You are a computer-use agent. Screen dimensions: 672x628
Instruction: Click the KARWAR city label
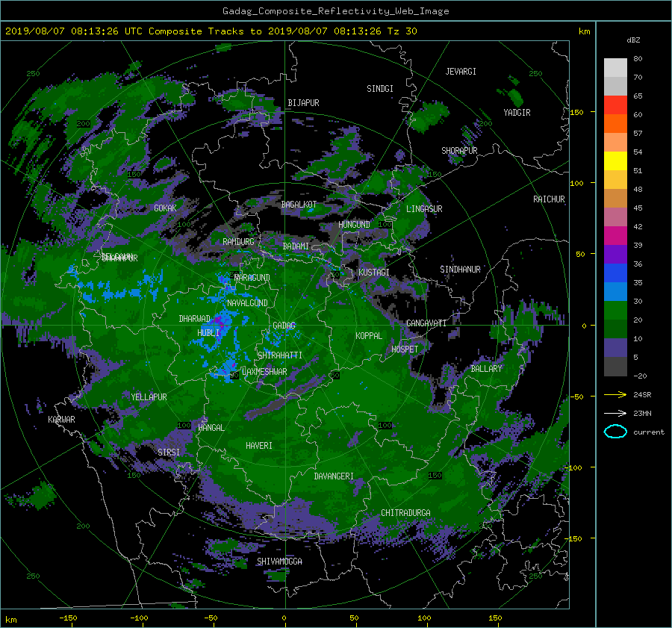pos(61,420)
